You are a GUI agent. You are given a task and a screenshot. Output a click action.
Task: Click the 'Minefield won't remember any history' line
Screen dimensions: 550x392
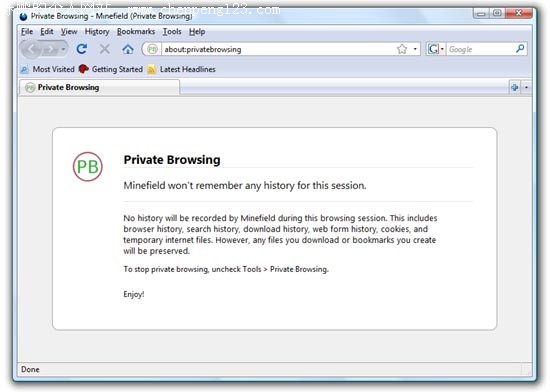tap(245, 185)
